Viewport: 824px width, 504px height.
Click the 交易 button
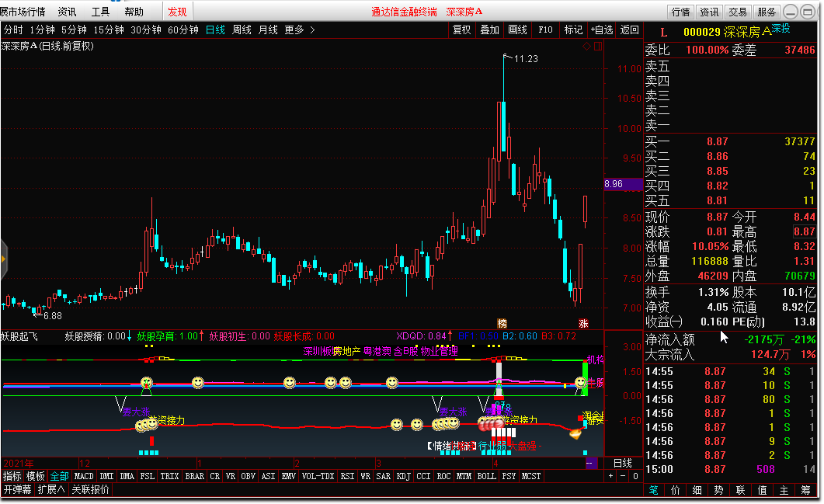pos(737,12)
